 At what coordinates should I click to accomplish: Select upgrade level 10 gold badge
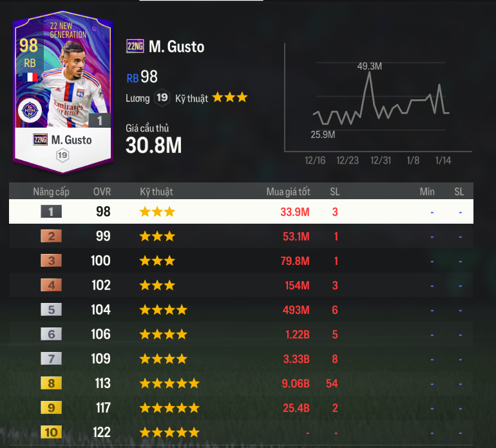pos(52,433)
